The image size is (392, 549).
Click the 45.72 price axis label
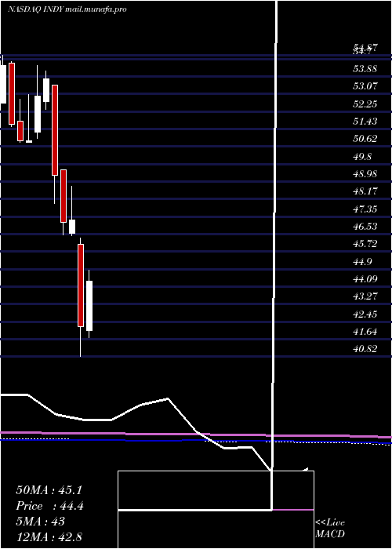pyautogui.click(x=365, y=244)
